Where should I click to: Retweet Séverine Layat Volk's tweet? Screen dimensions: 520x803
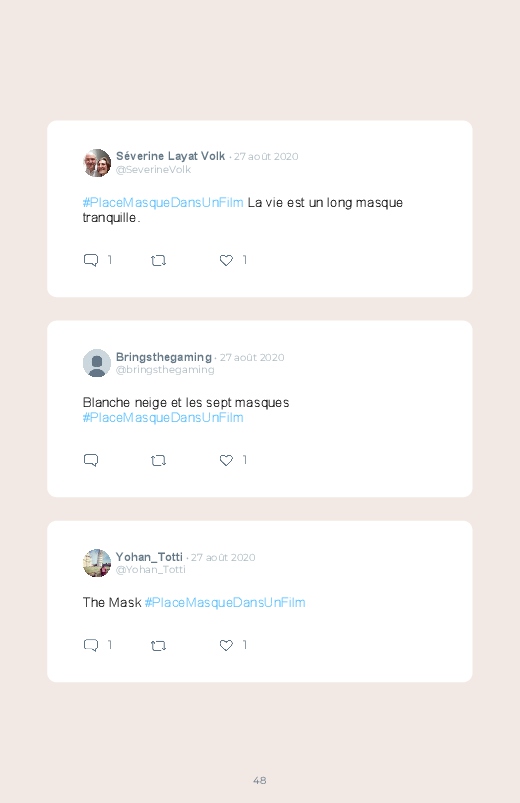pyautogui.click(x=158, y=261)
